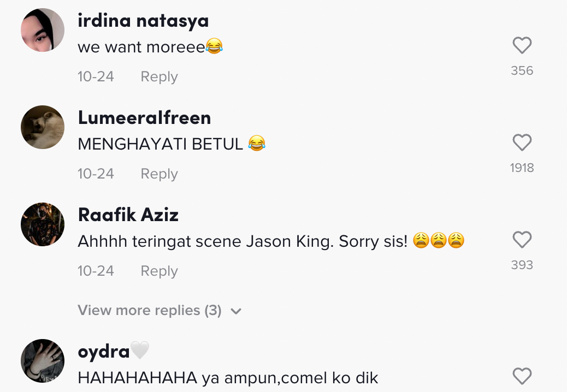Viewport: 567px width, 392px height.
Task: Tap the heart on oydra's comment
Action: click(522, 376)
